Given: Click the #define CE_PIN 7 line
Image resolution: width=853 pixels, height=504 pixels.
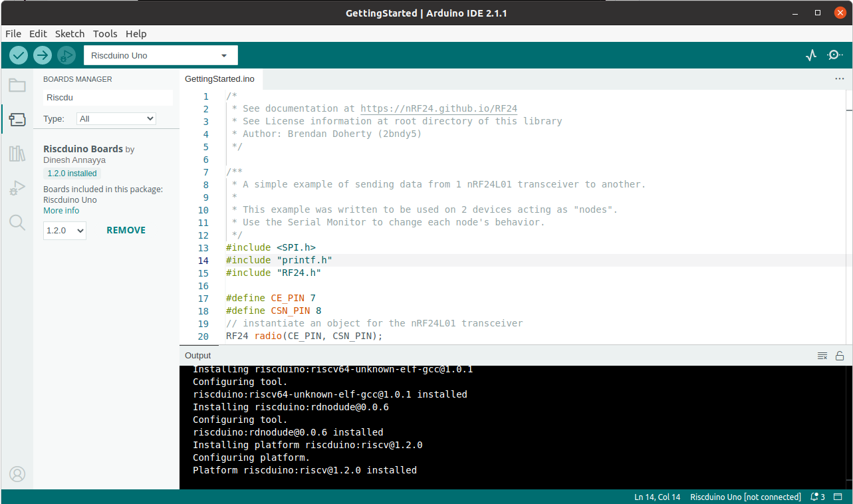Looking at the screenshot, I should [x=271, y=299].
